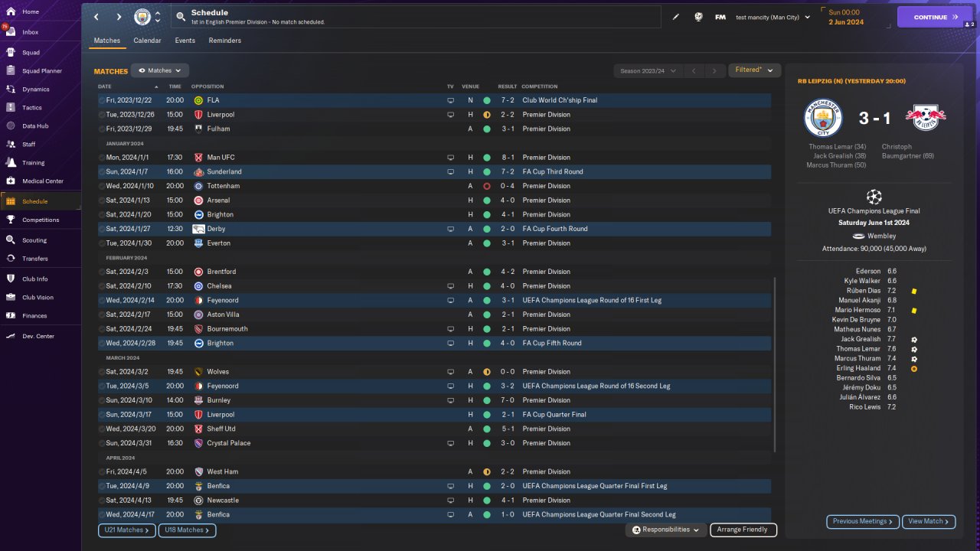The width and height of the screenshot is (980, 551).
Task: Open the Staff section icon
Action: click(11, 145)
